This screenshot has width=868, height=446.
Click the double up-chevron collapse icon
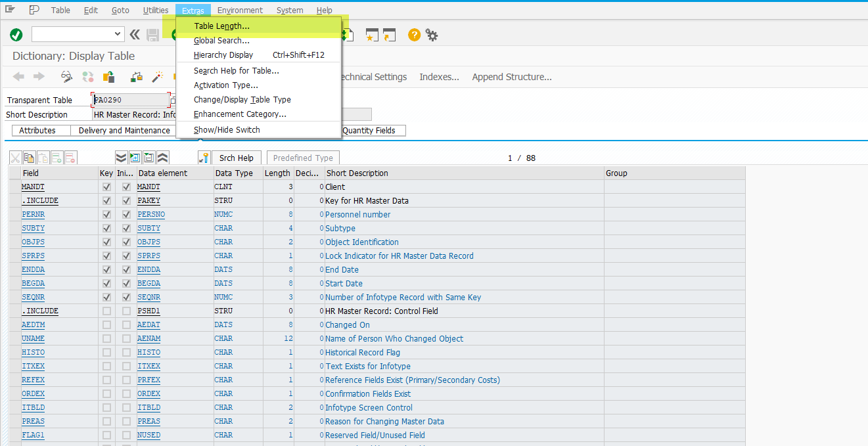coord(163,158)
